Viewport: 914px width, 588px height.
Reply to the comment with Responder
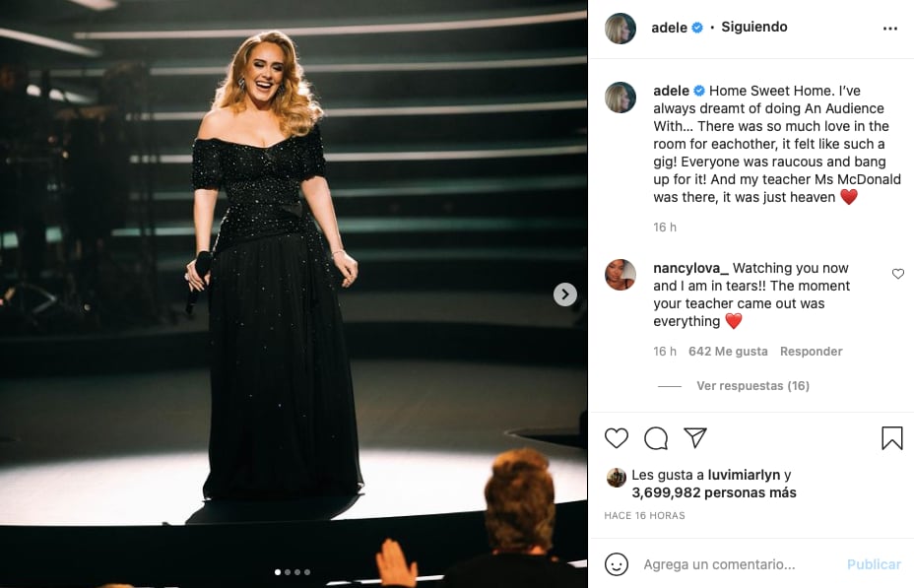tap(811, 351)
